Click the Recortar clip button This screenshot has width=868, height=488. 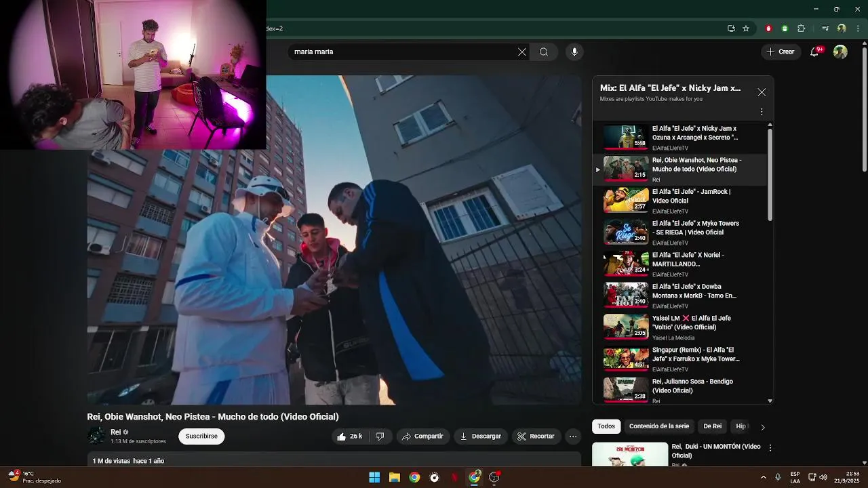pos(536,436)
